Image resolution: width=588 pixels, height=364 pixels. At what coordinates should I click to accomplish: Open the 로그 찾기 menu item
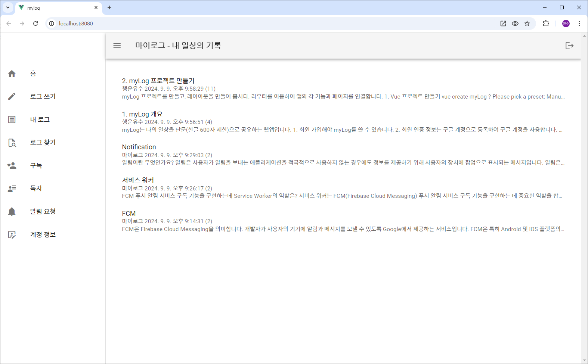coord(53,143)
